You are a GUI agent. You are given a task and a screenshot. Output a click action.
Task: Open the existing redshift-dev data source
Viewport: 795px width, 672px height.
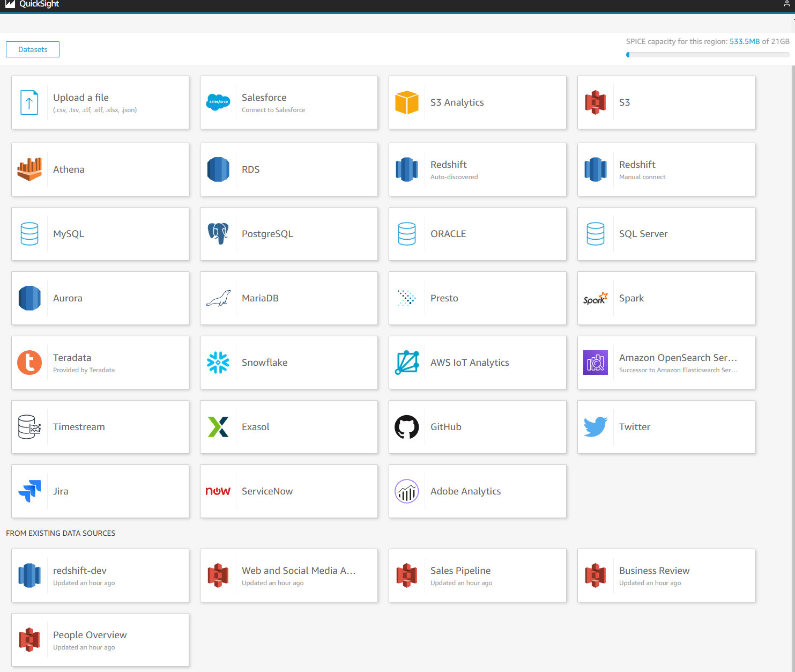coord(100,575)
